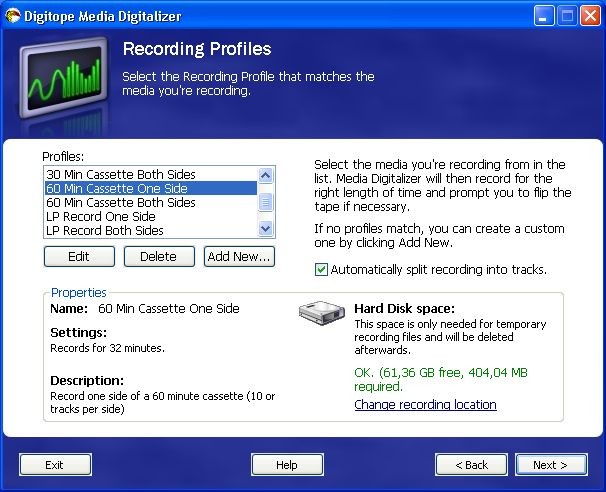606x492 pixels.
Task: Open the Change recording location link
Action: [425, 405]
